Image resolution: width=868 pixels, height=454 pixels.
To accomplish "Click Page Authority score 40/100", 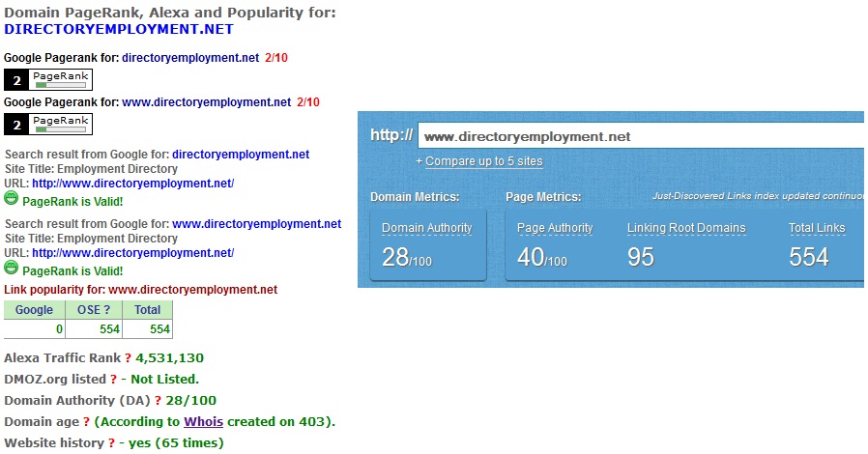I will point(542,257).
